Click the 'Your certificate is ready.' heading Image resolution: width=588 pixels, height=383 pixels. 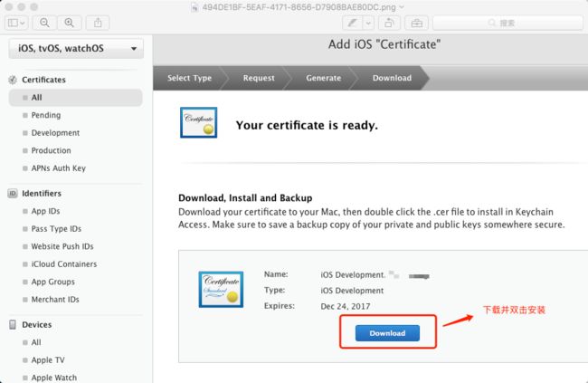(x=307, y=125)
